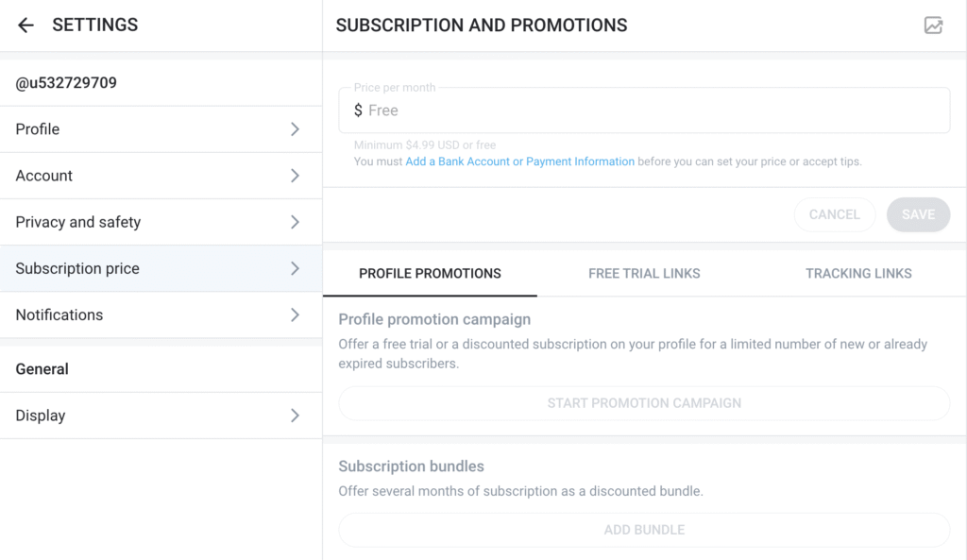Open the statistics chart icon
This screenshot has height=560, width=967.
coord(933,25)
